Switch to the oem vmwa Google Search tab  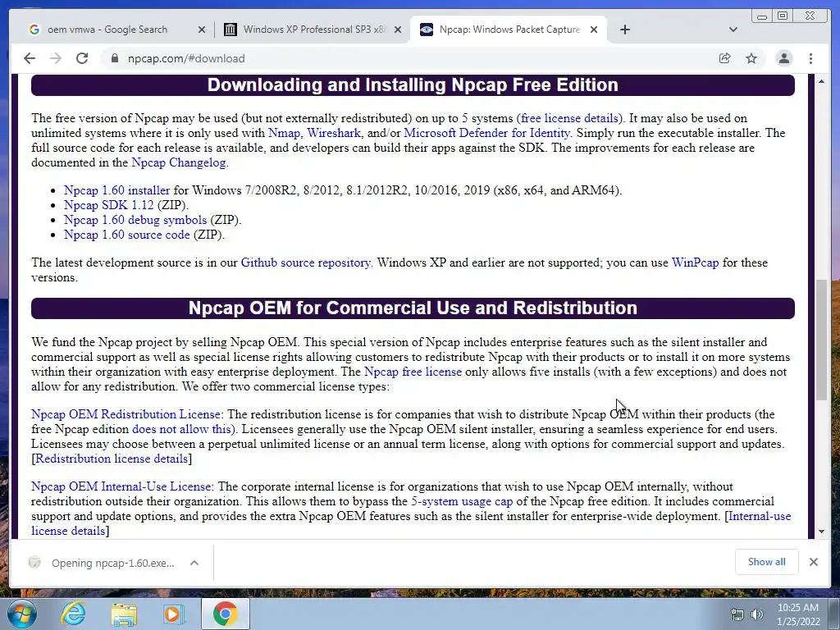point(116,30)
